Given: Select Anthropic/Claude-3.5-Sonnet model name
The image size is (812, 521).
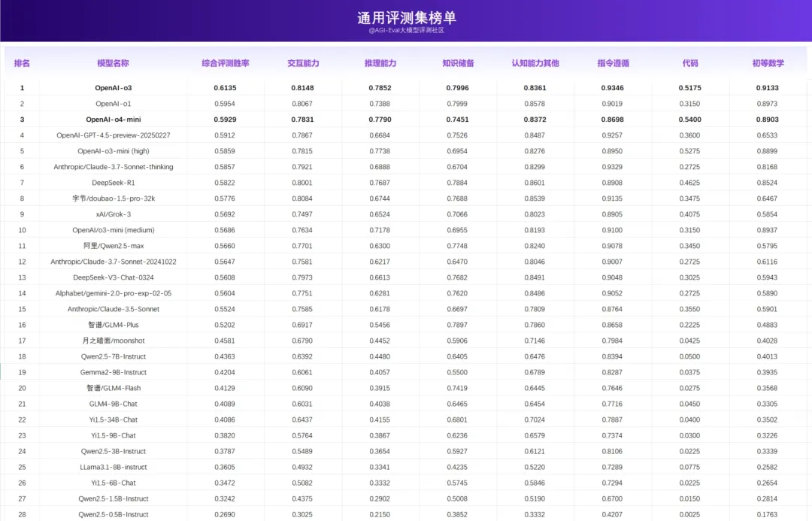Looking at the screenshot, I should tap(114, 309).
